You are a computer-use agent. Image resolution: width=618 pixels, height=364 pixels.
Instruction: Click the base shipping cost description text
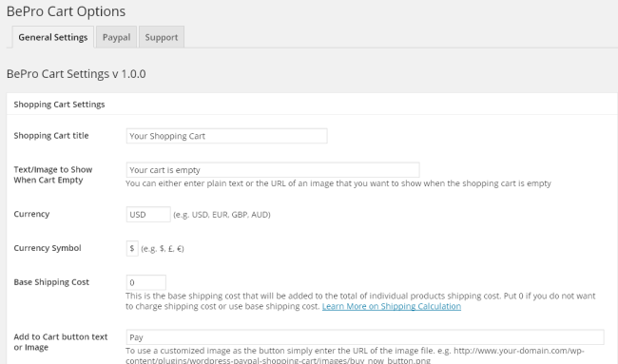point(360,301)
